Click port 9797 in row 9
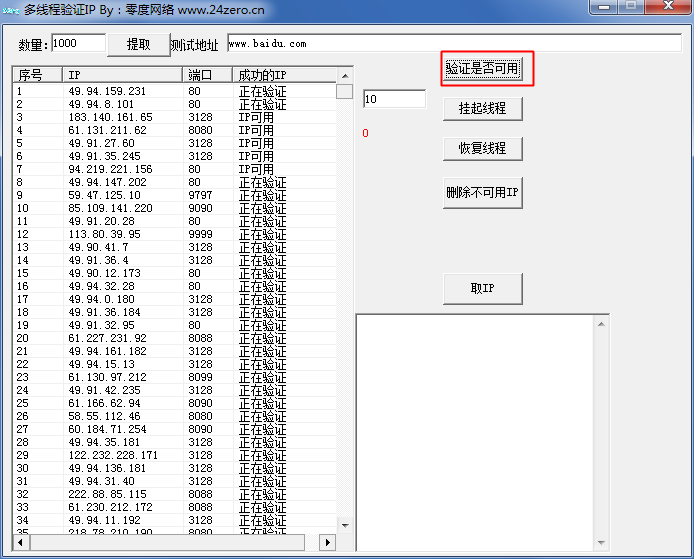Image resolution: width=694 pixels, height=559 pixels. pyautogui.click(x=200, y=195)
